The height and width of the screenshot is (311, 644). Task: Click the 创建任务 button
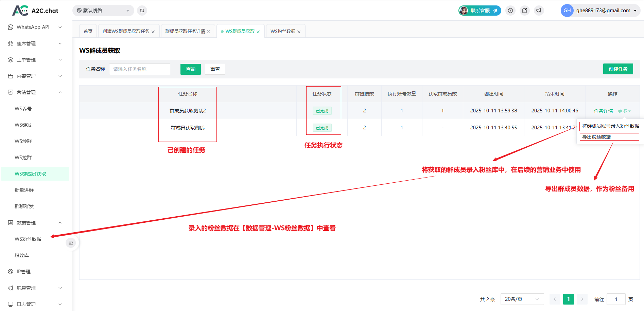pos(618,69)
